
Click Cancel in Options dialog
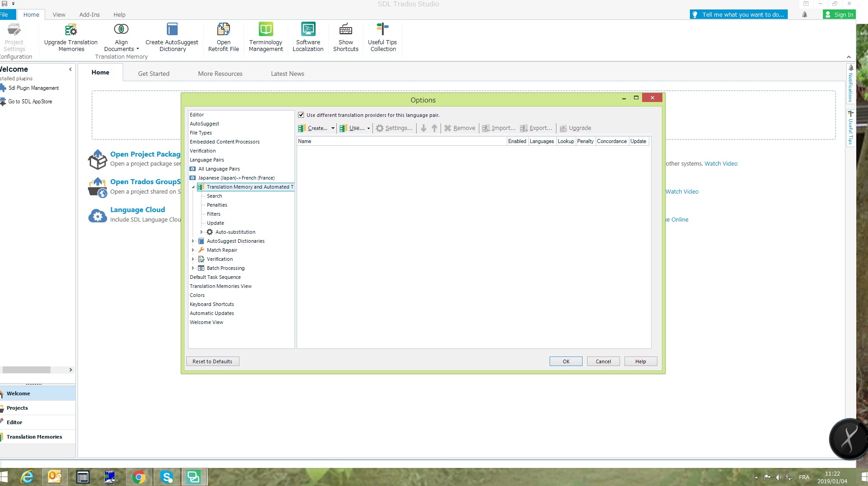[x=603, y=361]
